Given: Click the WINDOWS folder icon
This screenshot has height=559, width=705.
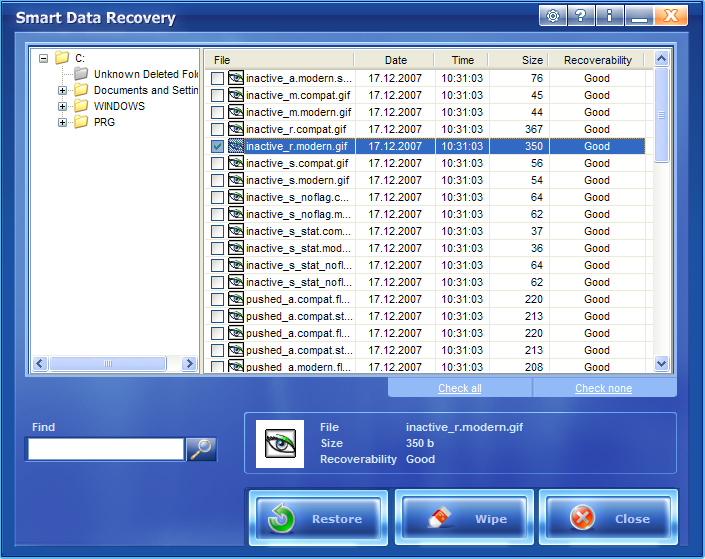Looking at the screenshot, I should 82,106.
